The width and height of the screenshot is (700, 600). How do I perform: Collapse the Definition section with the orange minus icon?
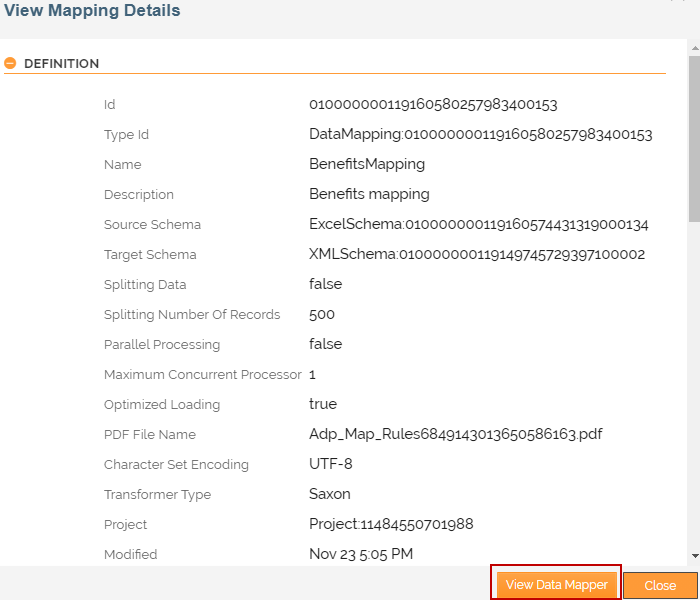[10, 63]
